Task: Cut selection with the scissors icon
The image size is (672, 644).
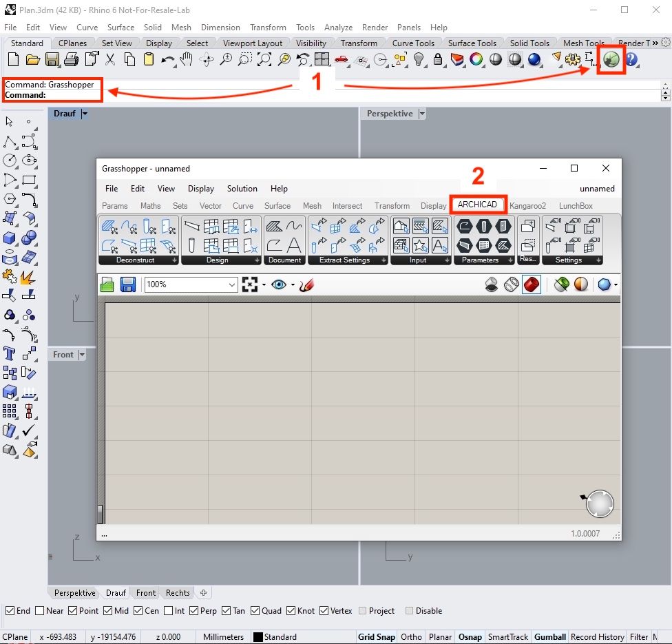Action: (110, 59)
